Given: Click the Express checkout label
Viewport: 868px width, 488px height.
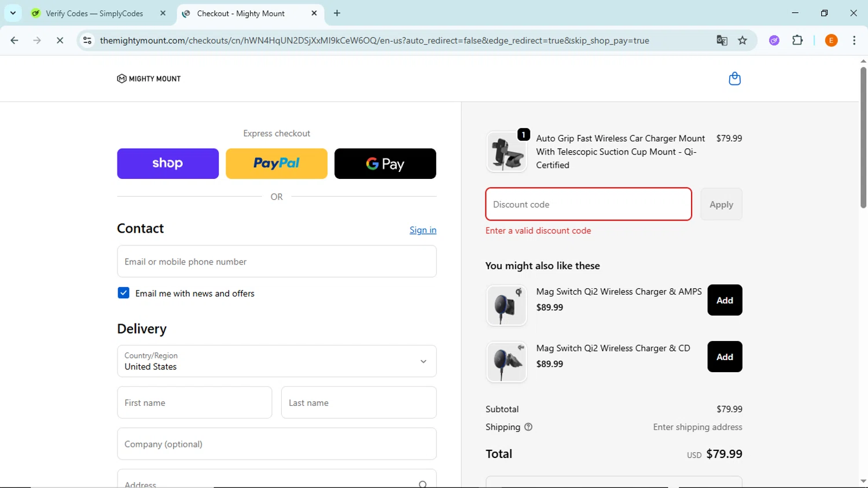Looking at the screenshot, I should (x=277, y=133).
